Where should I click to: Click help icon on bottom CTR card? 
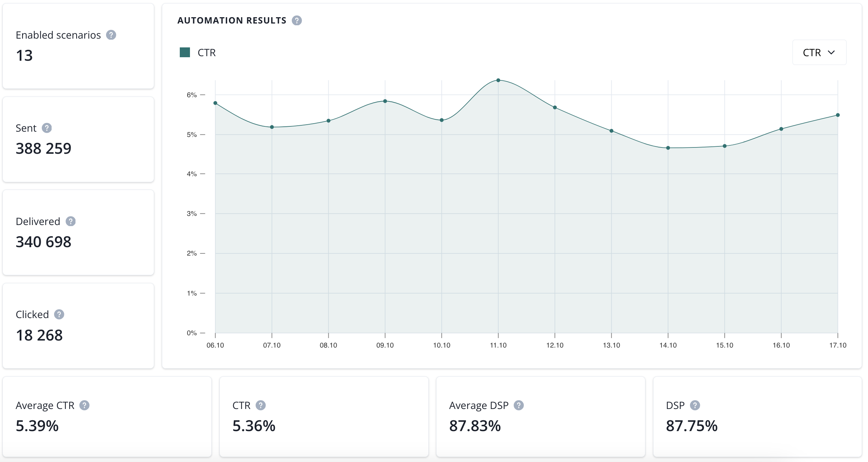tap(261, 405)
